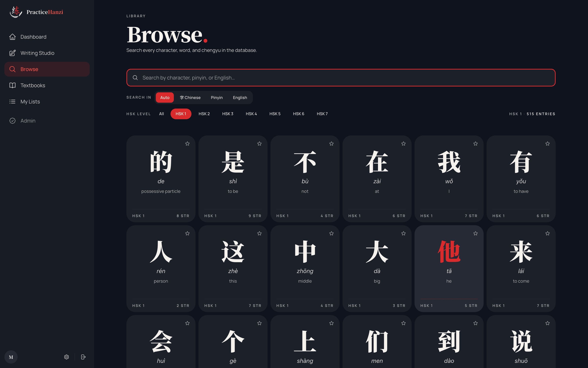588x368 pixels.
Task: Open Admin section
Action: coord(47,121)
